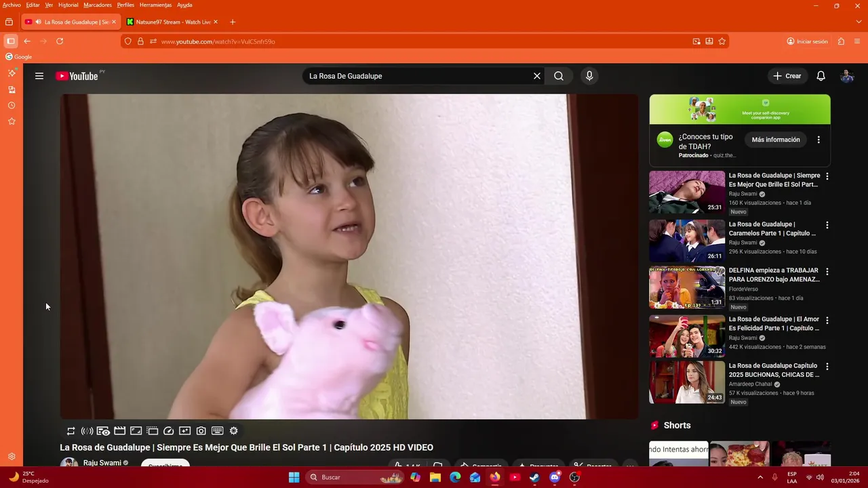Screen dimensions: 868x488
Task: Open the Herramientas menu
Action: pos(155,5)
